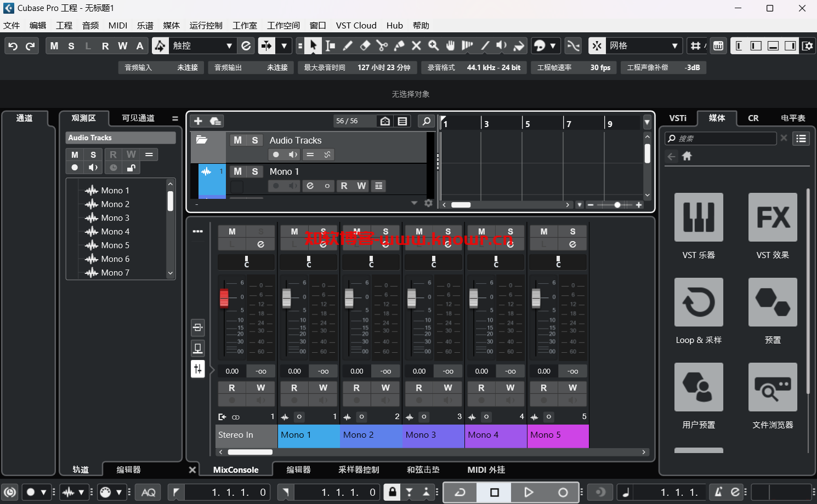The height and width of the screenshot is (504, 817).
Task: Select the Line tool
Action: (485, 46)
